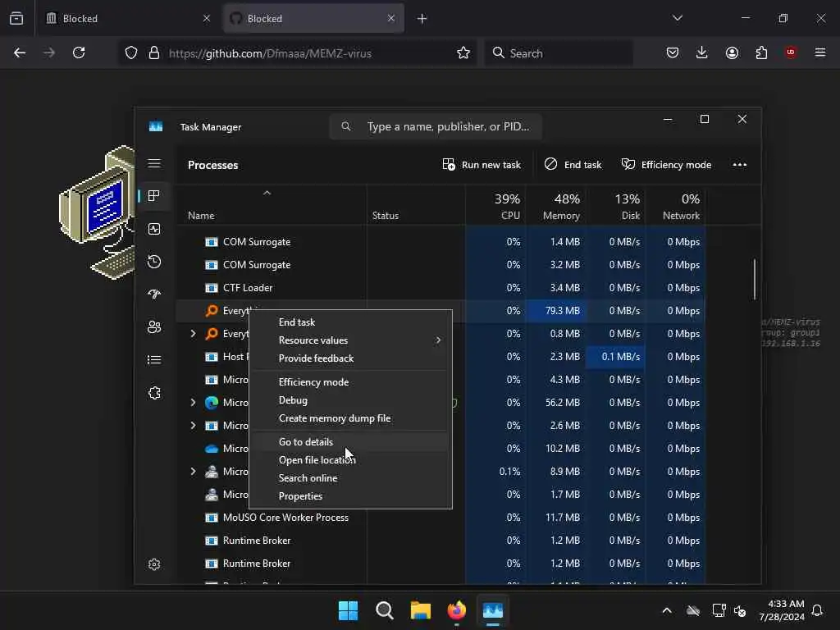Image resolution: width=840 pixels, height=630 pixels.
Task: Show hidden system tray icons
Action: [x=667, y=610]
